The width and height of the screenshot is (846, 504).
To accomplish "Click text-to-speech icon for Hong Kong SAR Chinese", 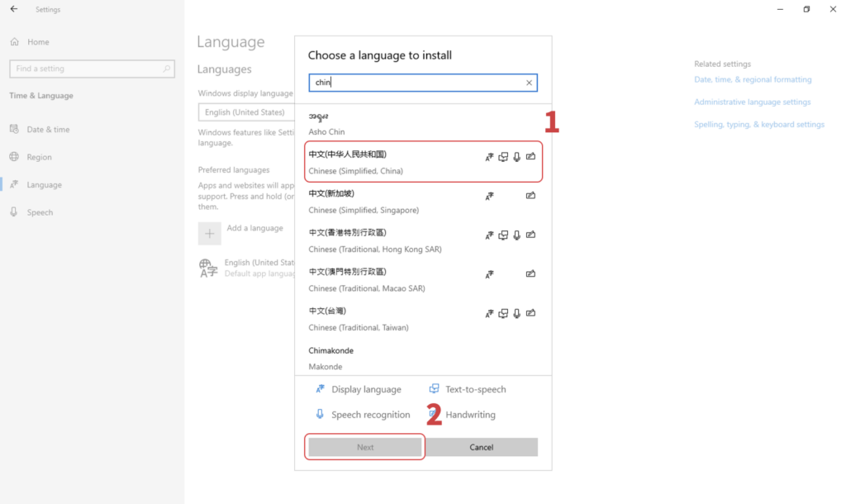I will 503,235.
